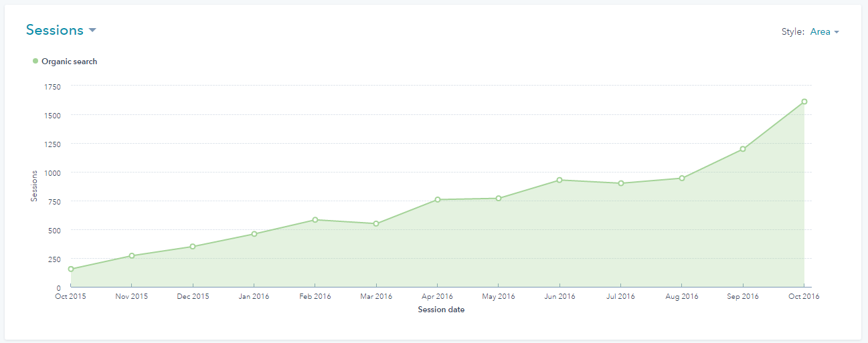Click the Mar 2016 data point
868x343 pixels.
point(376,223)
